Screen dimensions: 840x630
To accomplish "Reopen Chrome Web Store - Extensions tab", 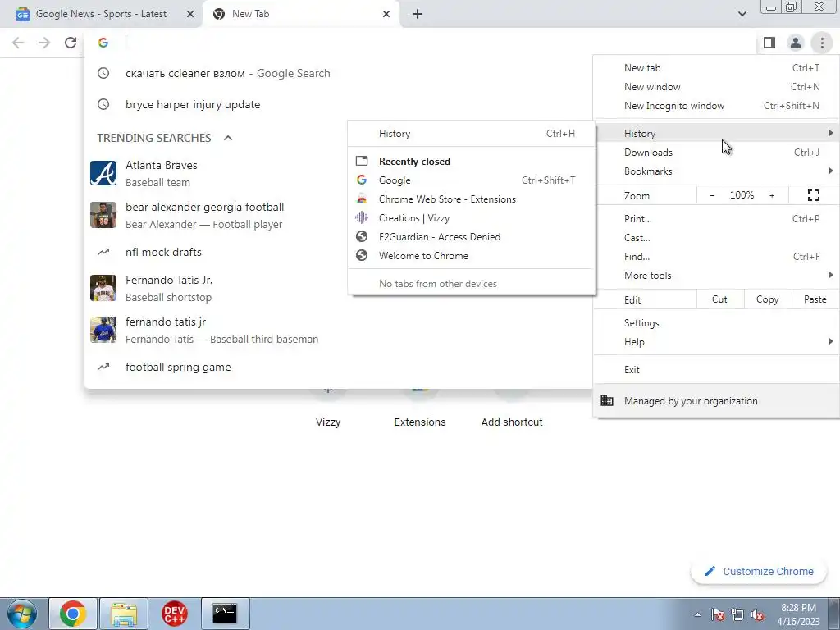I will coord(472,199).
